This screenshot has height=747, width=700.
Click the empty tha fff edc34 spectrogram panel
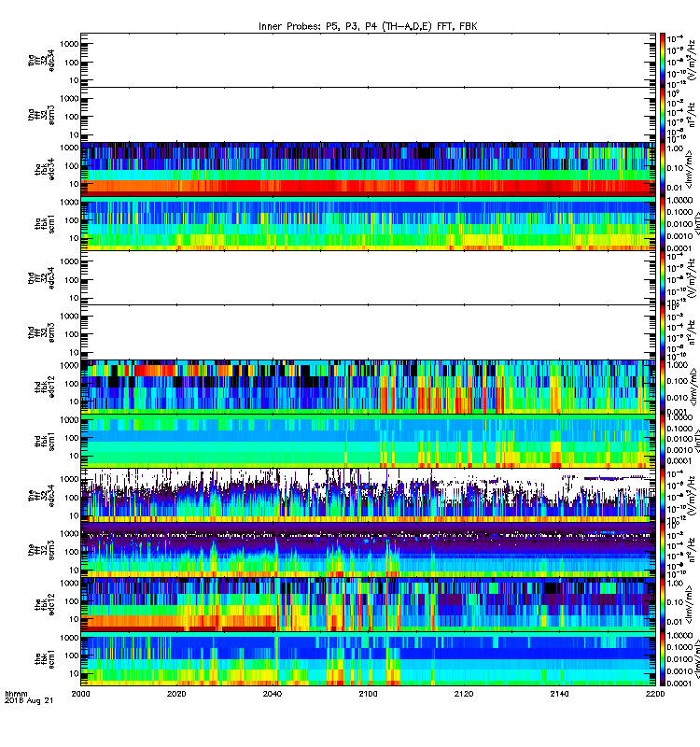[368, 60]
